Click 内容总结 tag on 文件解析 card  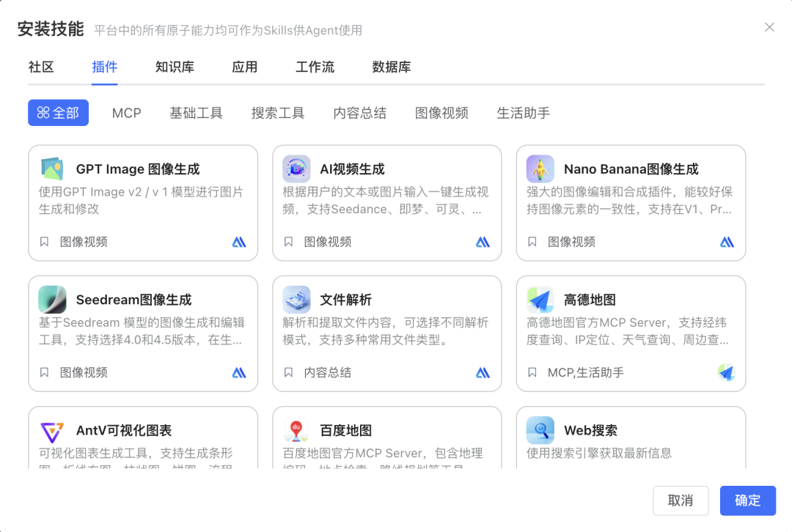point(327,372)
